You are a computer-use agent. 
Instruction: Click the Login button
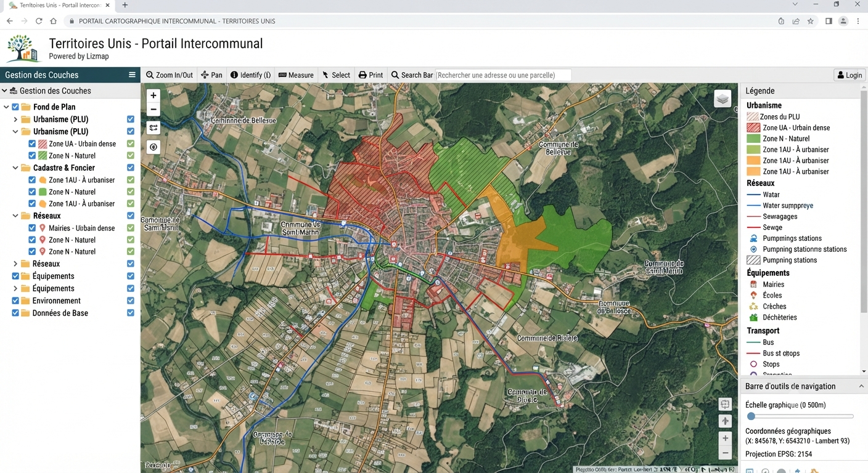849,75
